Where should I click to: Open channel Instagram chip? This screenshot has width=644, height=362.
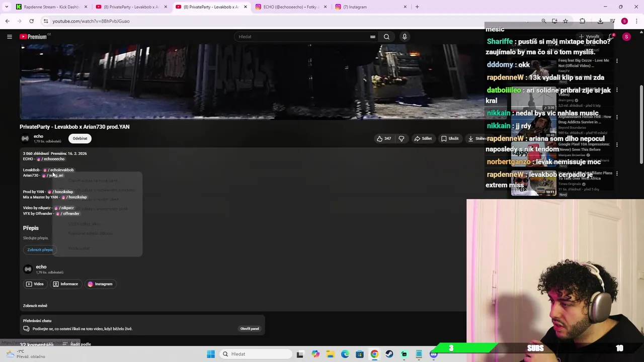(x=100, y=284)
